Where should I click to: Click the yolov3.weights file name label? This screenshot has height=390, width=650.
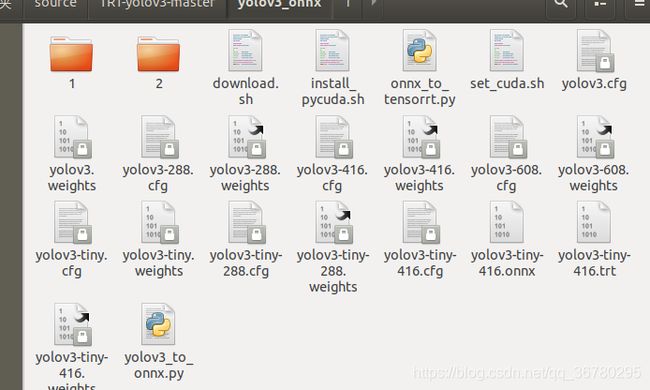click(x=72, y=178)
